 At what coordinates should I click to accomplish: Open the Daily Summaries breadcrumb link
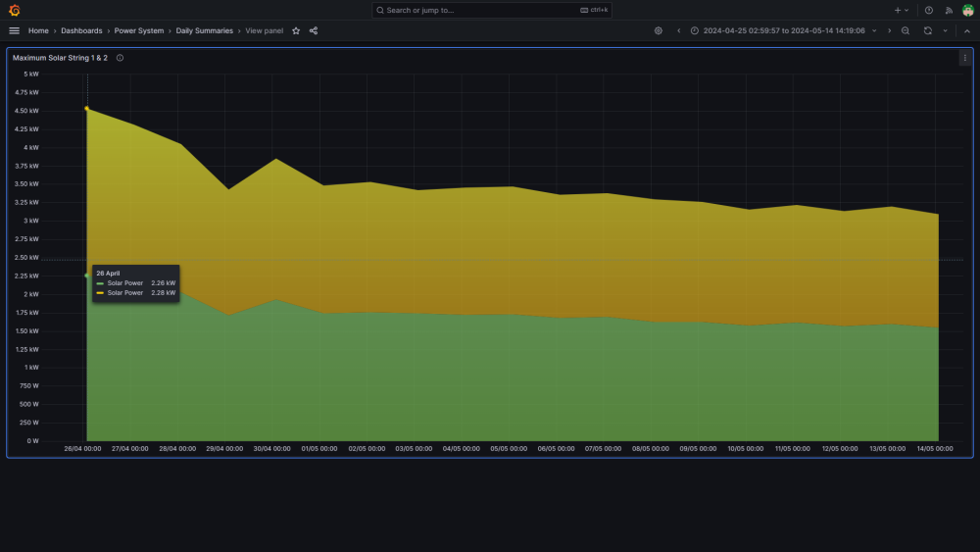(205, 30)
